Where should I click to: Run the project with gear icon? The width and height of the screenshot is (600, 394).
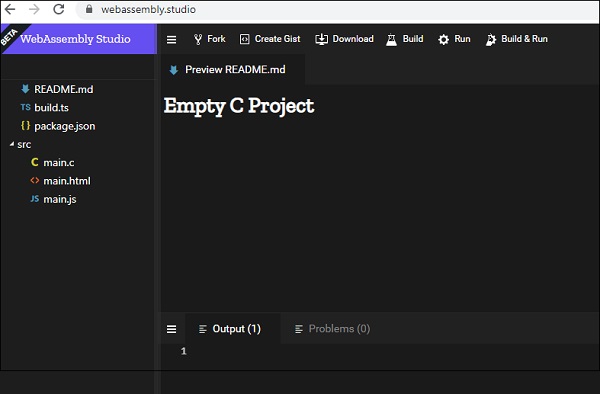(454, 39)
